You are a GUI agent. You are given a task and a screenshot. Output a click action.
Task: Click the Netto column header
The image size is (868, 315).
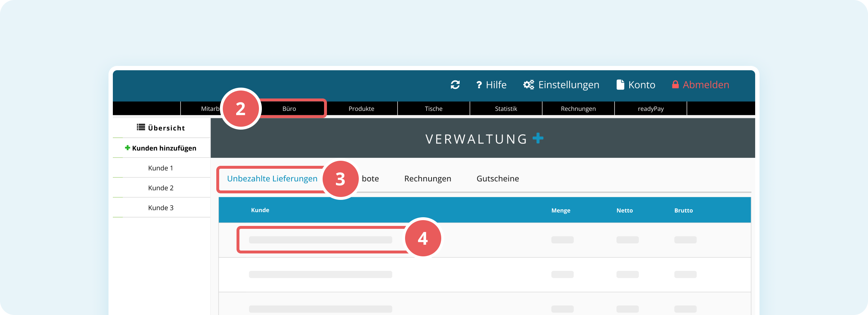pos(625,210)
